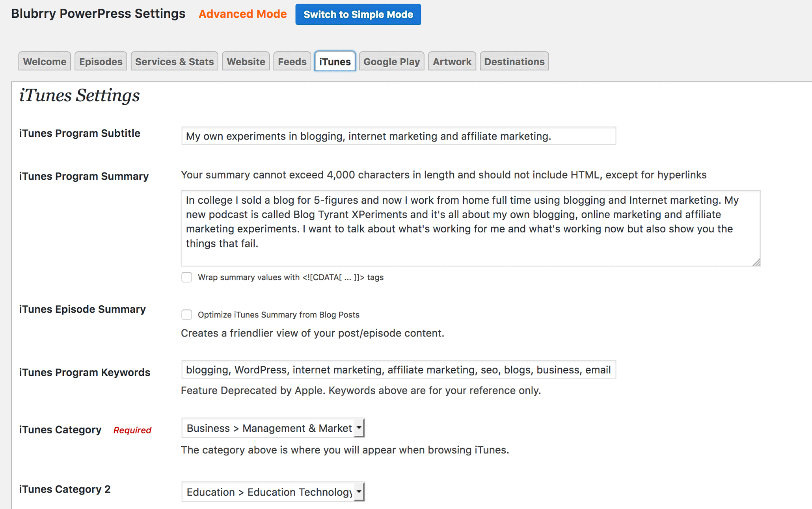This screenshot has height=509, width=812.
Task: Open the Welcome tab
Action: point(45,61)
